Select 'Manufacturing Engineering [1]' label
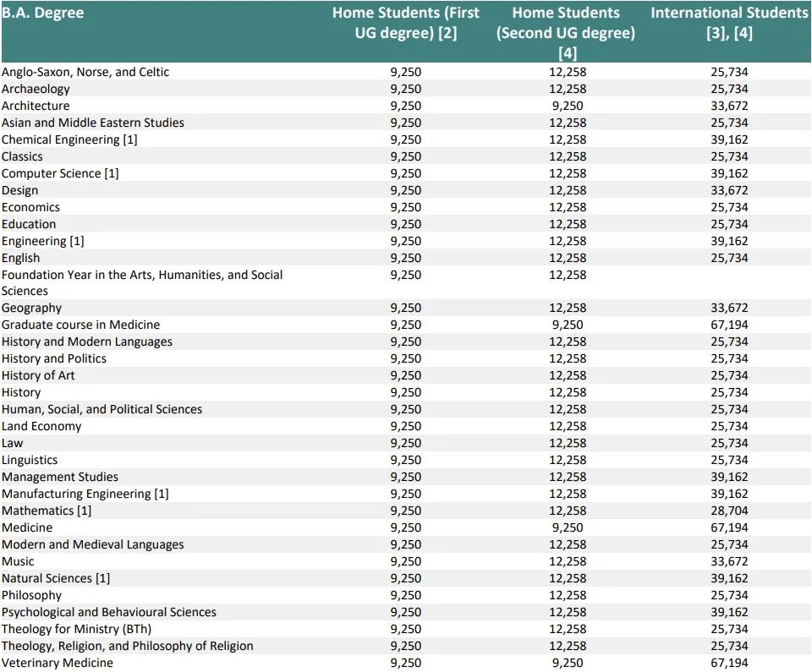The width and height of the screenshot is (812, 672). (x=85, y=494)
